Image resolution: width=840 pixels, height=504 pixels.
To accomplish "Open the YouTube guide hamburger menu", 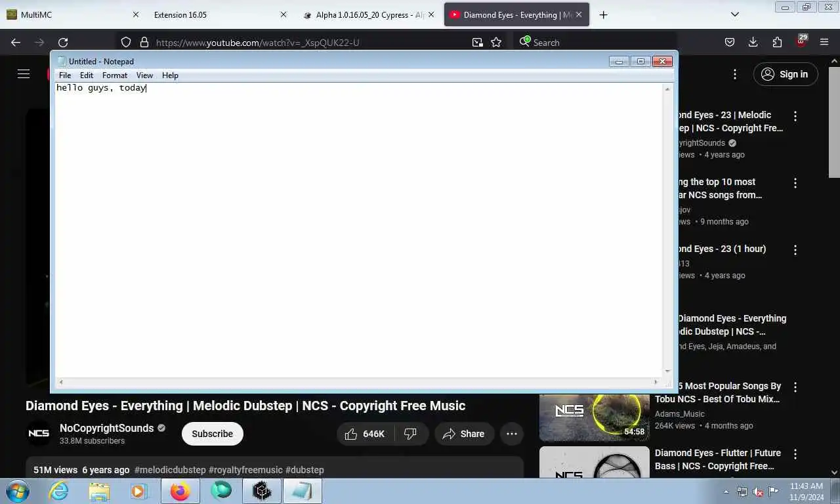I will [24, 74].
